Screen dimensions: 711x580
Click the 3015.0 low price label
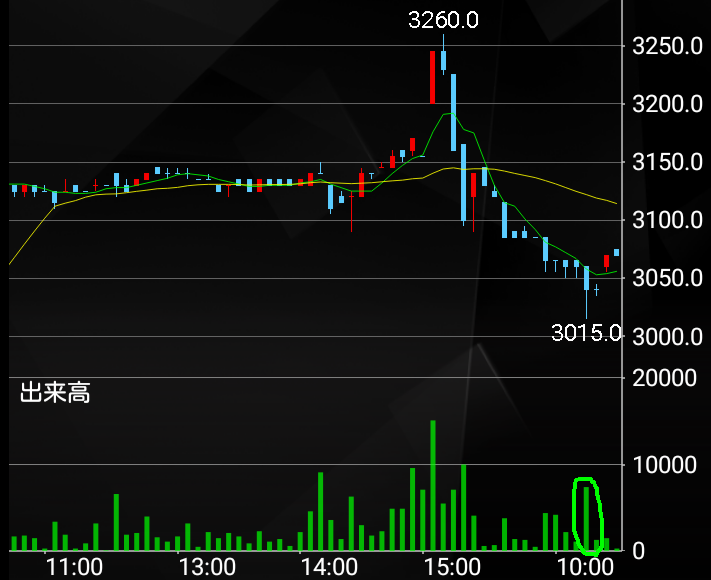point(586,333)
